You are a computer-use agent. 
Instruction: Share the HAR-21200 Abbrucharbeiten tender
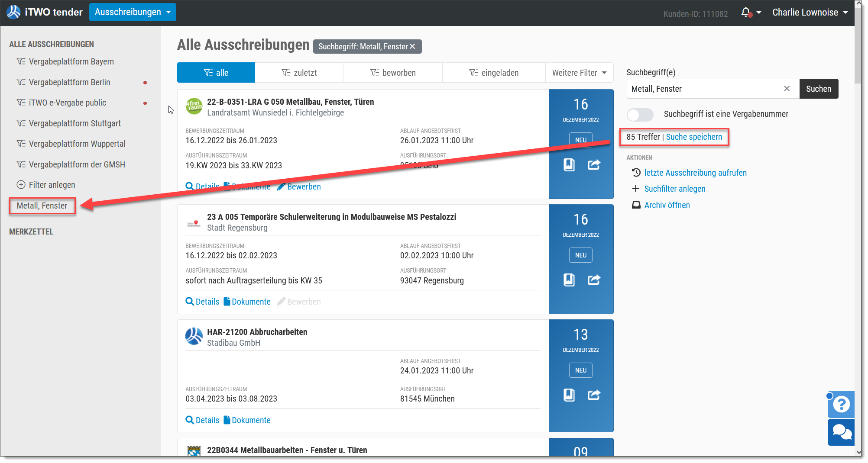594,395
